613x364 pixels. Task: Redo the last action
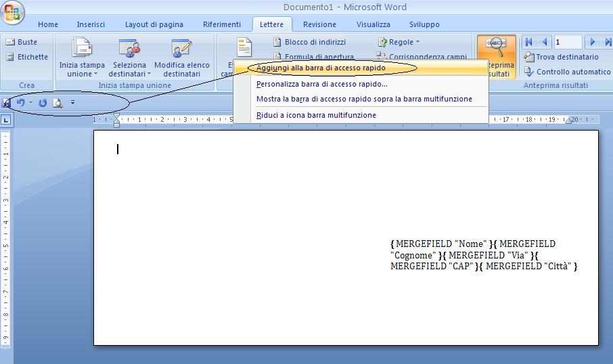43,103
